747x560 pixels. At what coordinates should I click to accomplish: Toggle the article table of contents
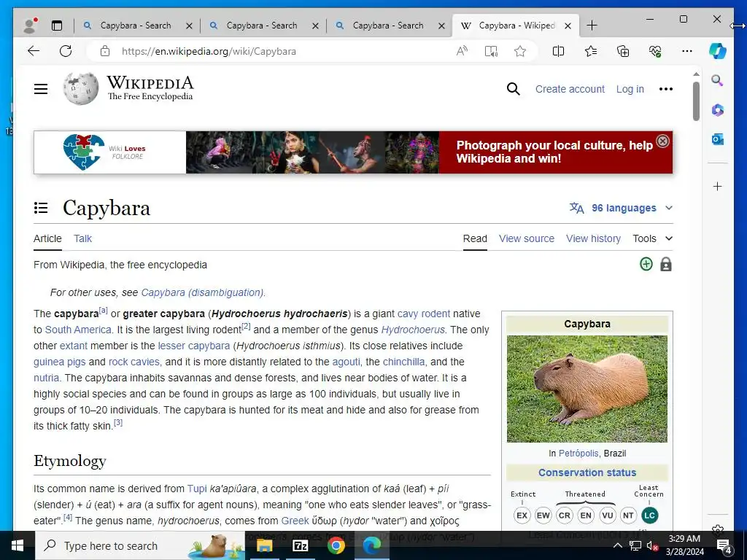pos(41,208)
